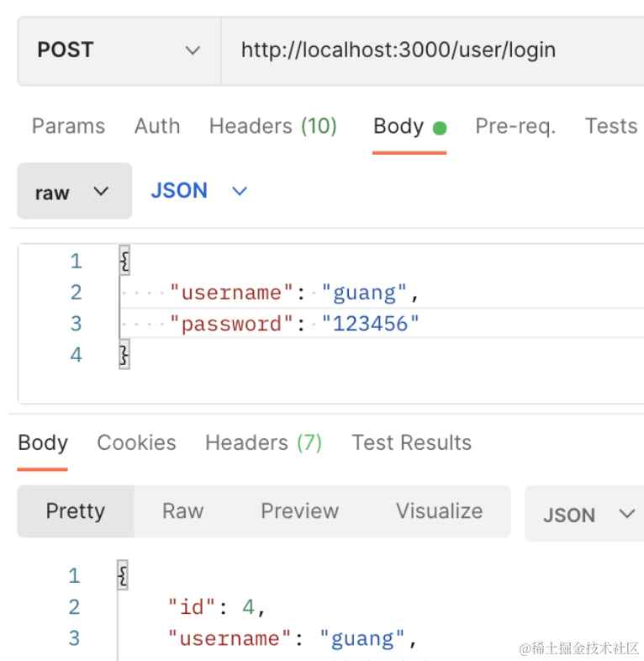
Task: Switch to Preview response view
Action: pyautogui.click(x=299, y=511)
